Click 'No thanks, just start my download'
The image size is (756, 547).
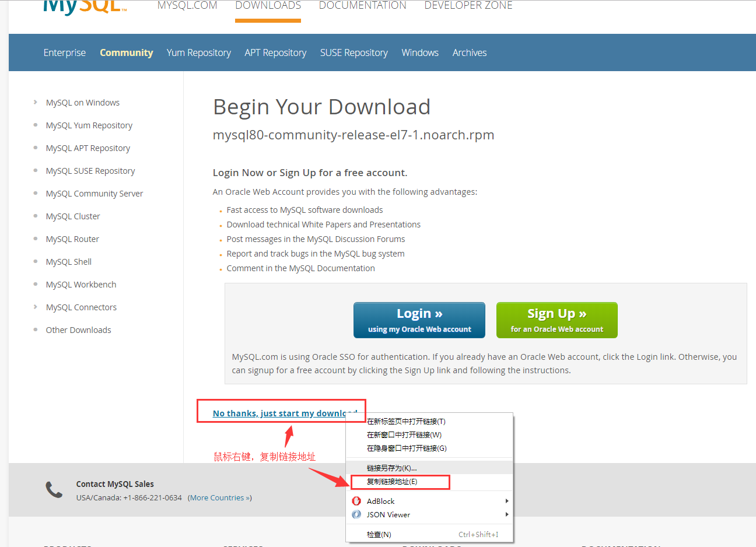point(285,413)
